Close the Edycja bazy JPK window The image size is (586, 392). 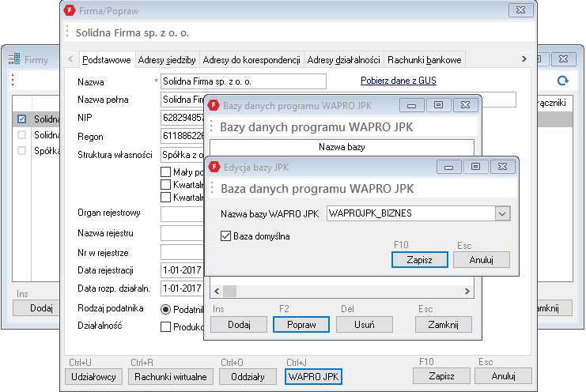pos(502,167)
